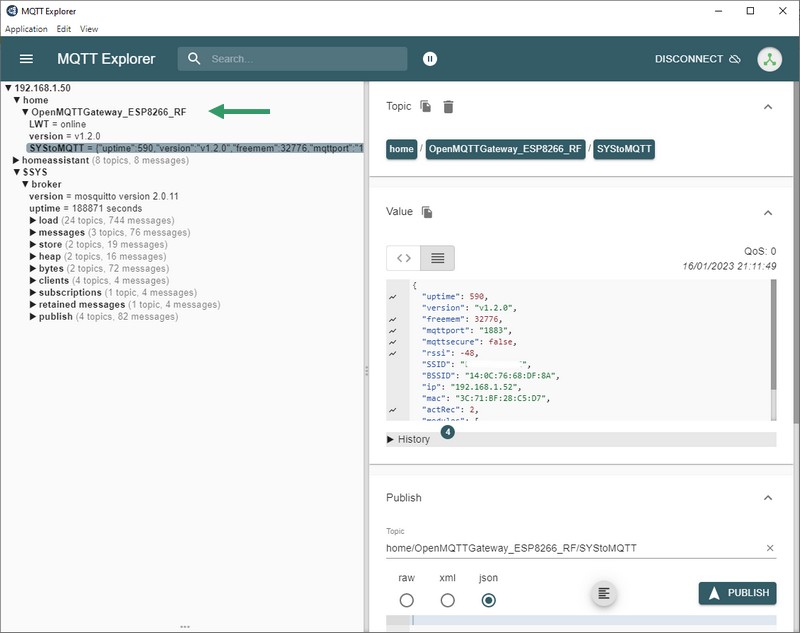Viewport: 800px width, 633px height.
Task: Expand the clients topic node
Action: coord(33,281)
